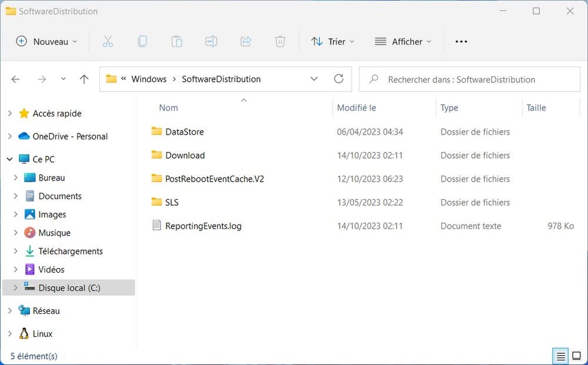
Task: Click the Delete trash icon
Action: coord(280,42)
